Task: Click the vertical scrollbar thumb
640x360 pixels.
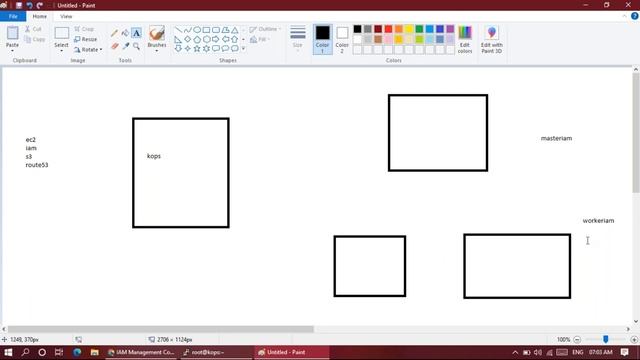Action: click(x=636, y=133)
